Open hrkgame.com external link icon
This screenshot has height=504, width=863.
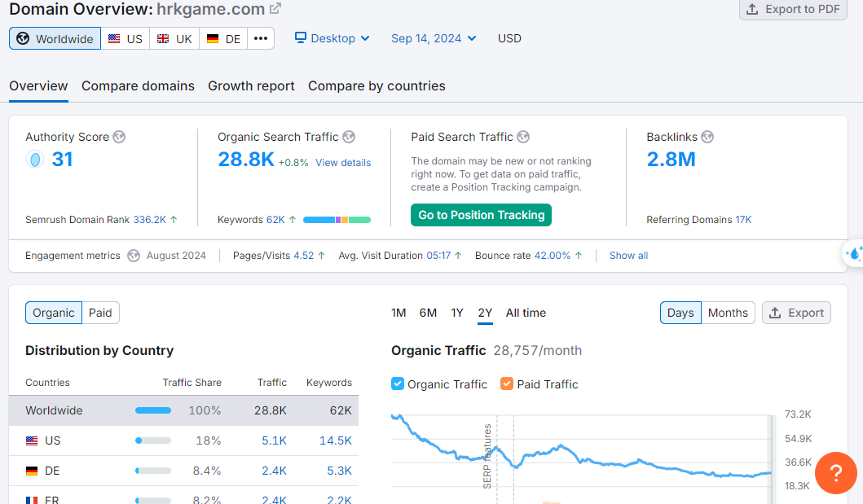coord(275,9)
